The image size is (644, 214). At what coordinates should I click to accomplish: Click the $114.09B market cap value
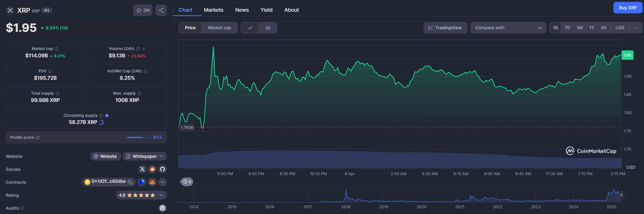[x=36, y=56]
